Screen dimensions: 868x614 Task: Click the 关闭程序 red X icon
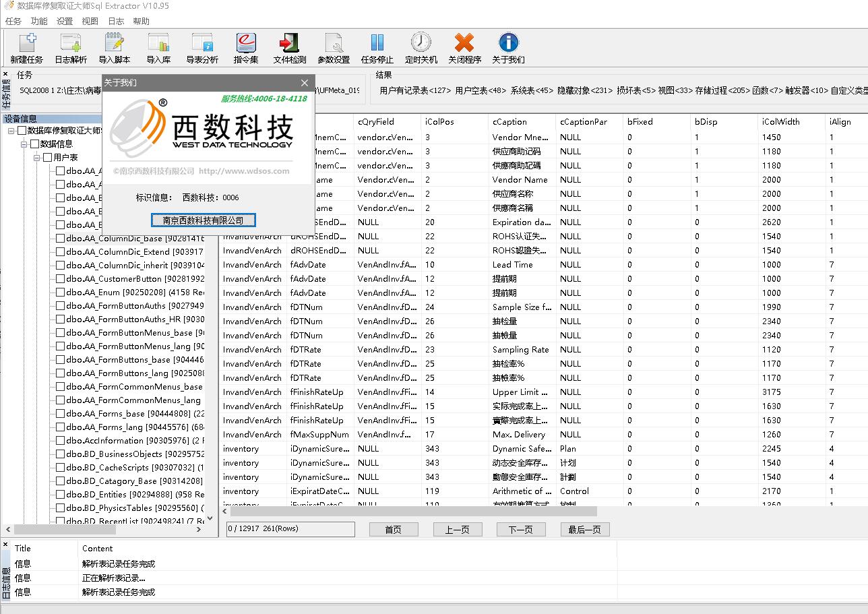click(x=464, y=48)
